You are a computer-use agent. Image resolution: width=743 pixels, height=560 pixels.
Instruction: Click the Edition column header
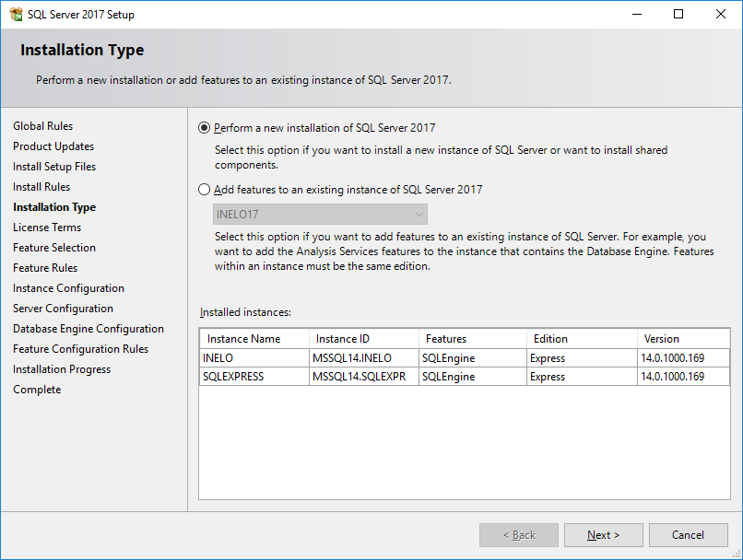coord(582,339)
